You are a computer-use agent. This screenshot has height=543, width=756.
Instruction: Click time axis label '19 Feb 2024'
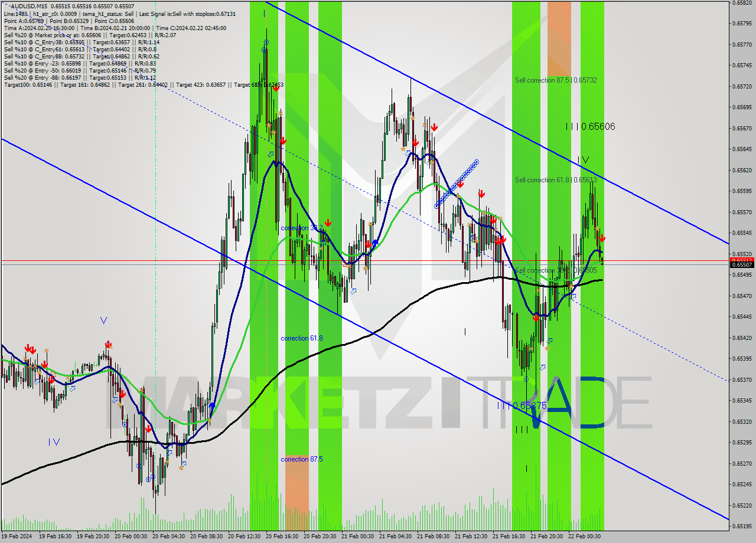[x=18, y=537]
